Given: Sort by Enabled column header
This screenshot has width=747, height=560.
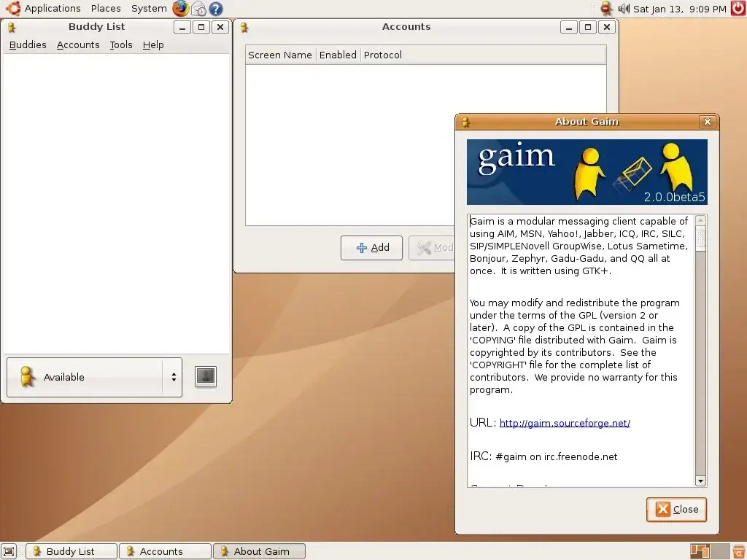Looking at the screenshot, I should 338,55.
